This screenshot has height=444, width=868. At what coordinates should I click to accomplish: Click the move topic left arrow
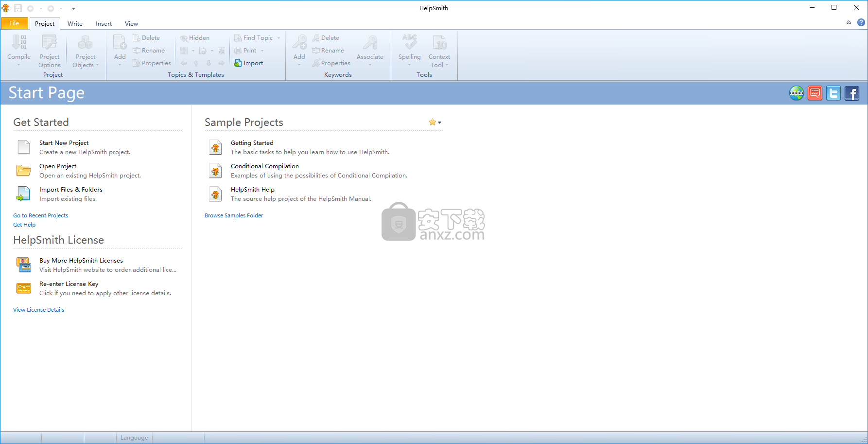click(184, 63)
